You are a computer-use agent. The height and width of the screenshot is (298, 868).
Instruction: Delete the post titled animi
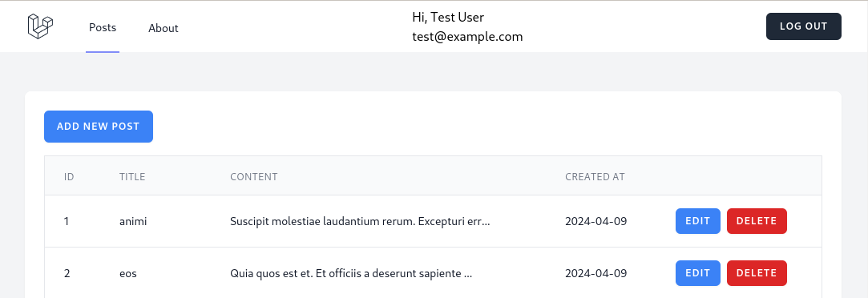pos(756,221)
